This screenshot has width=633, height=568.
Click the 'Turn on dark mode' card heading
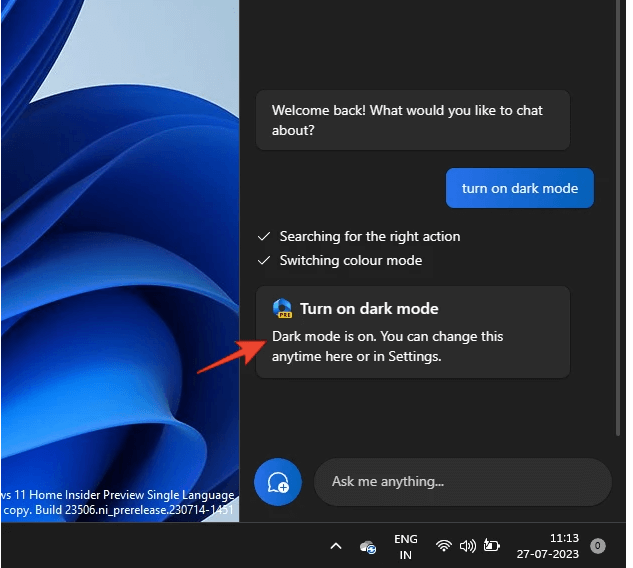[x=369, y=308]
